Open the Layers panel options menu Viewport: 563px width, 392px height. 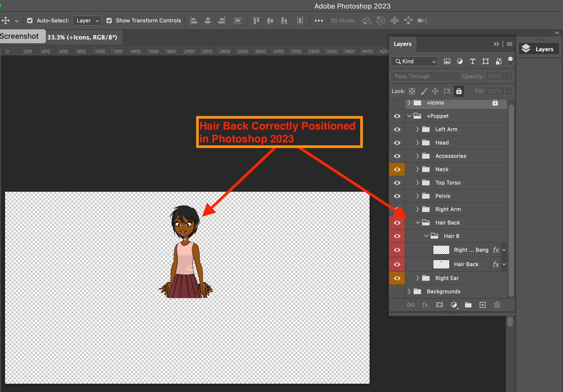(x=509, y=44)
